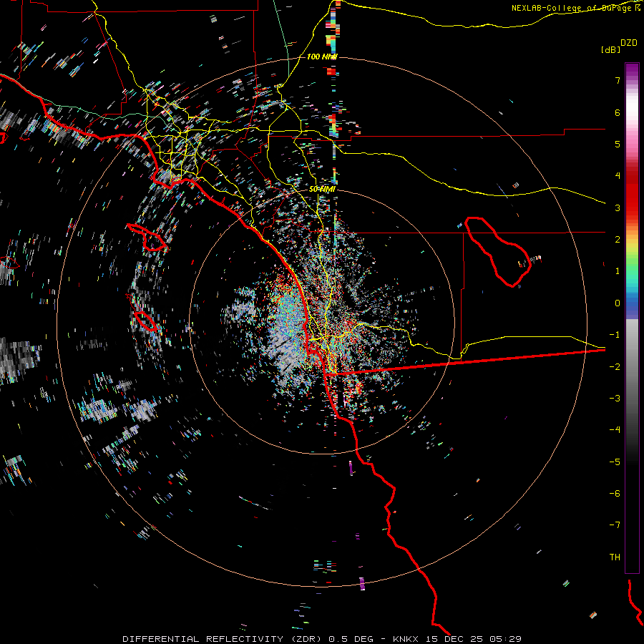Select the 1 dB label on color scale
Image resolution: width=644 pixels, height=644 pixels.
tap(618, 271)
